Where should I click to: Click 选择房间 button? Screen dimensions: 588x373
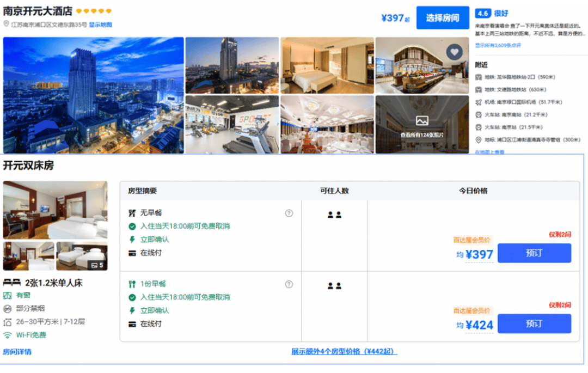pos(443,17)
